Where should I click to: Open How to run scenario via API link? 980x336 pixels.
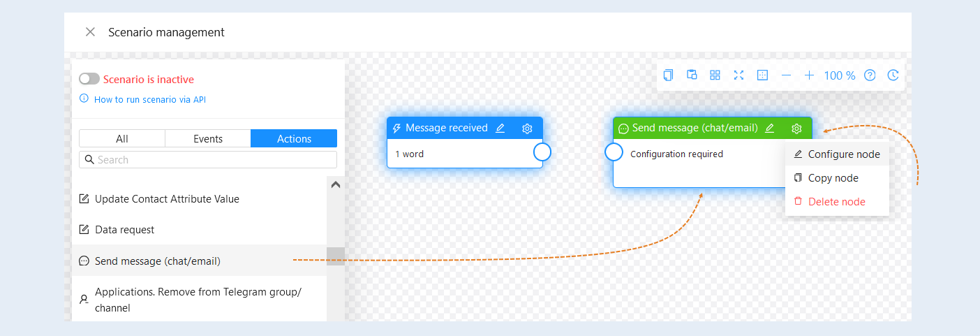coord(150,99)
